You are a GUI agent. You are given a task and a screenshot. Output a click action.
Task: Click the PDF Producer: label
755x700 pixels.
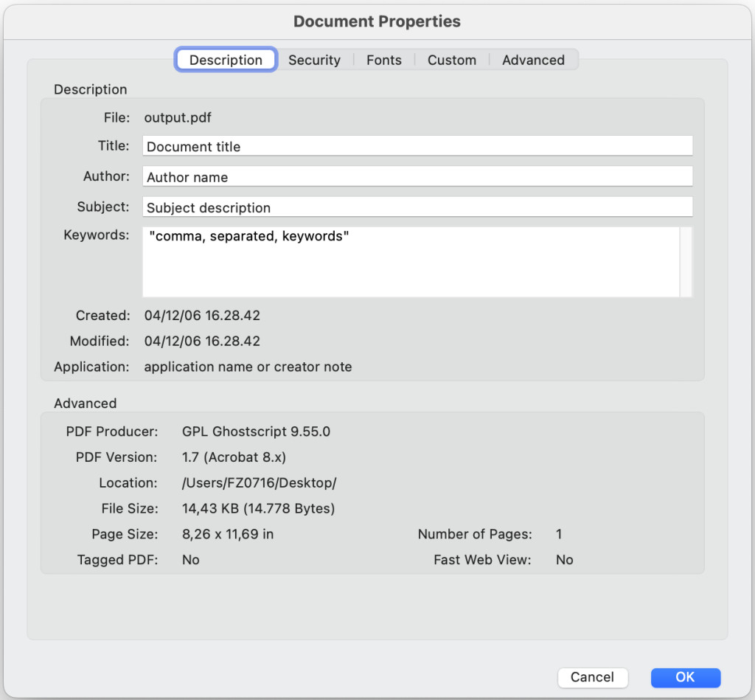click(112, 432)
